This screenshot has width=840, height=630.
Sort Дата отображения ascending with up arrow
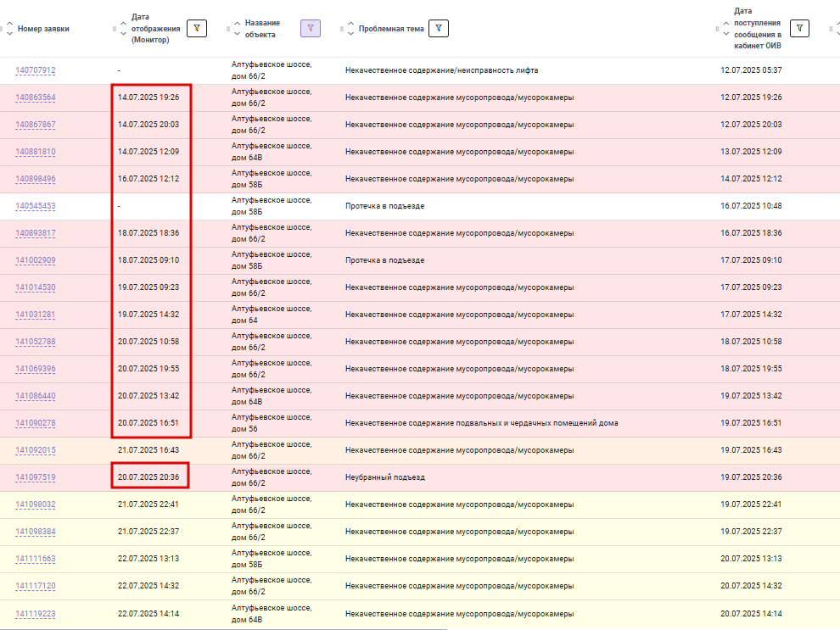click(123, 24)
